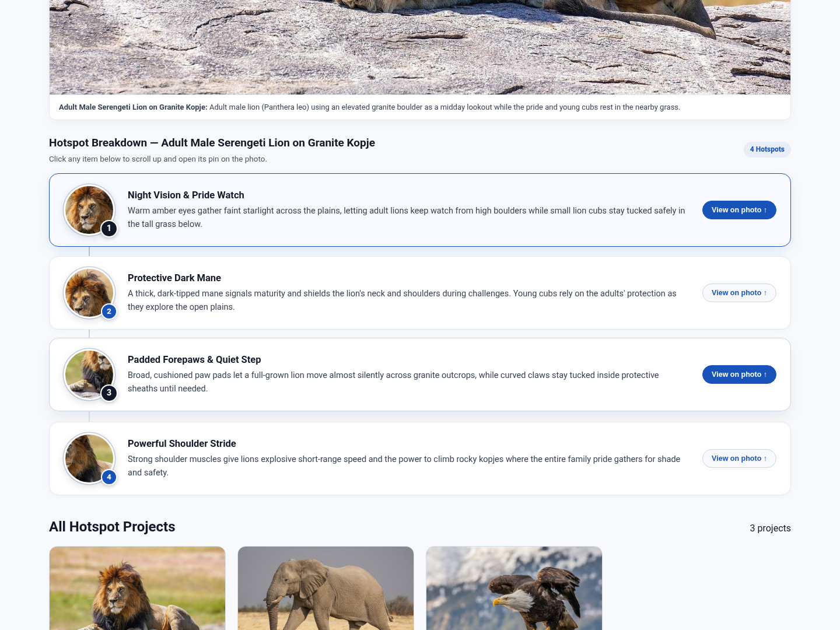Click the 4 Hotspots badge
Viewport: 840px width, 630px height.
pyautogui.click(x=767, y=149)
